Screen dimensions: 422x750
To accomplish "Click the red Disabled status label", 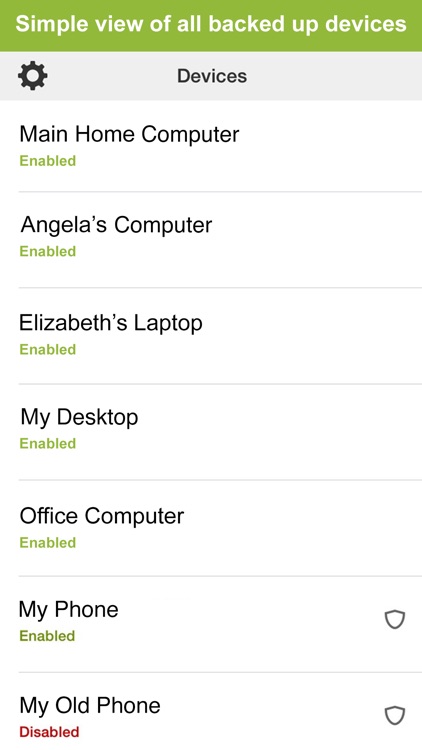I will [49, 732].
